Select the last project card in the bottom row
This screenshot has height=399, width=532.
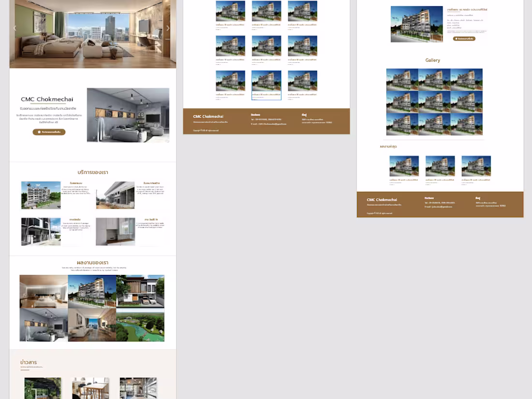point(302,85)
